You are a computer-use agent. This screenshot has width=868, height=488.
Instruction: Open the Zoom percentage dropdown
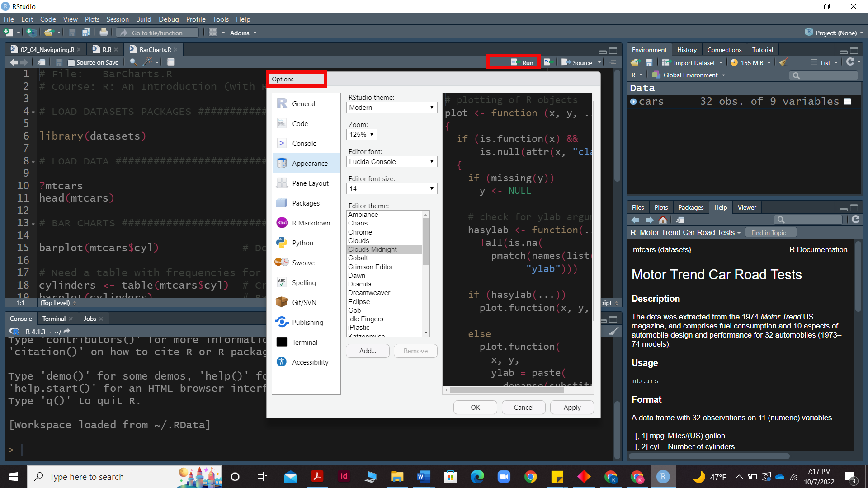(362, 135)
